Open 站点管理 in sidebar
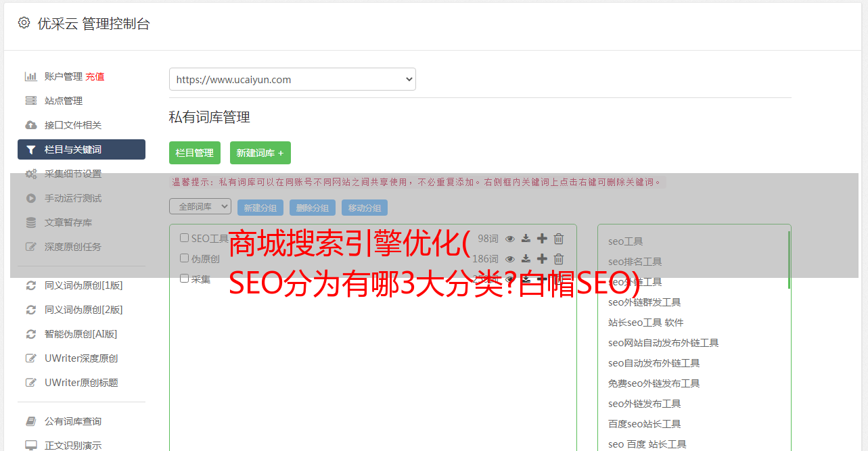The height and width of the screenshot is (451, 868). 64,101
